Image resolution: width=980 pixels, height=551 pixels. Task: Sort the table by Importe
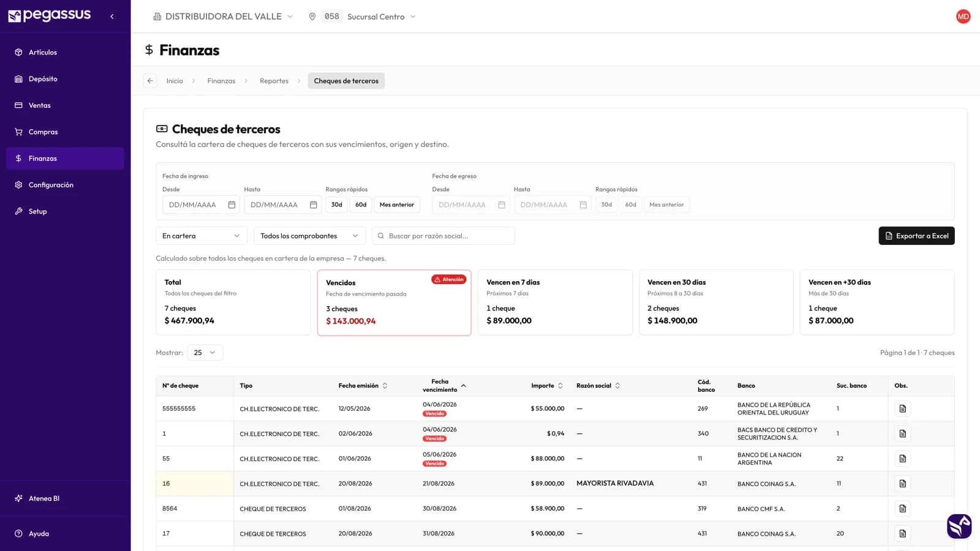pyautogui.click(x=560, y=386)
